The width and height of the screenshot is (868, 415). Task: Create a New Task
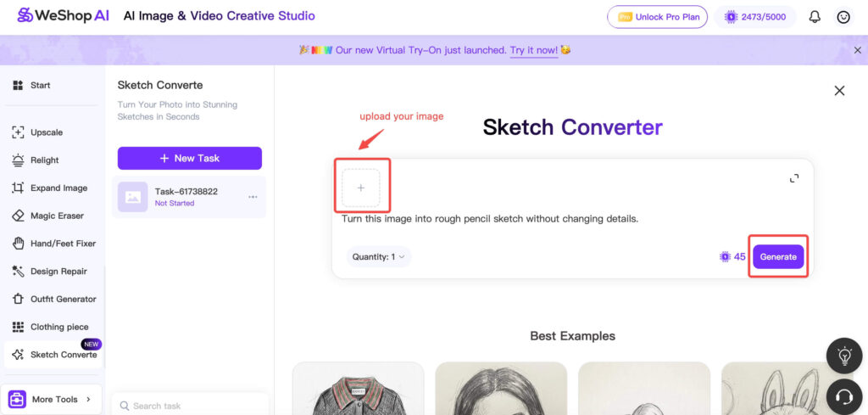(189, 158)
